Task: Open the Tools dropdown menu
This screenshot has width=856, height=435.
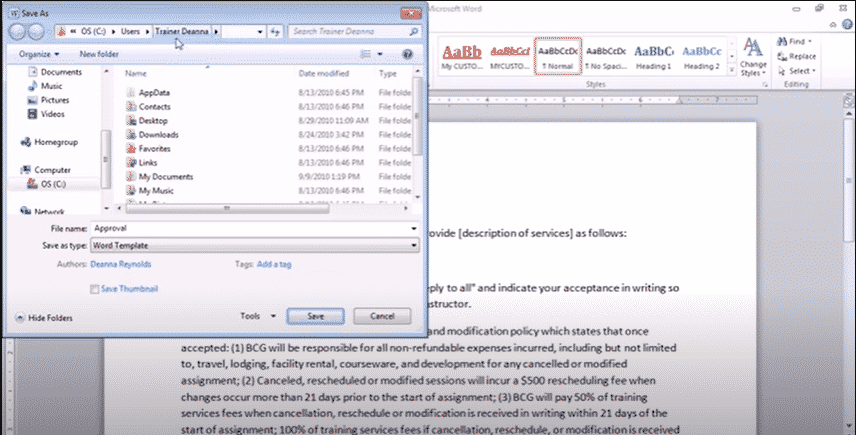Action: (x=259, y=316)
